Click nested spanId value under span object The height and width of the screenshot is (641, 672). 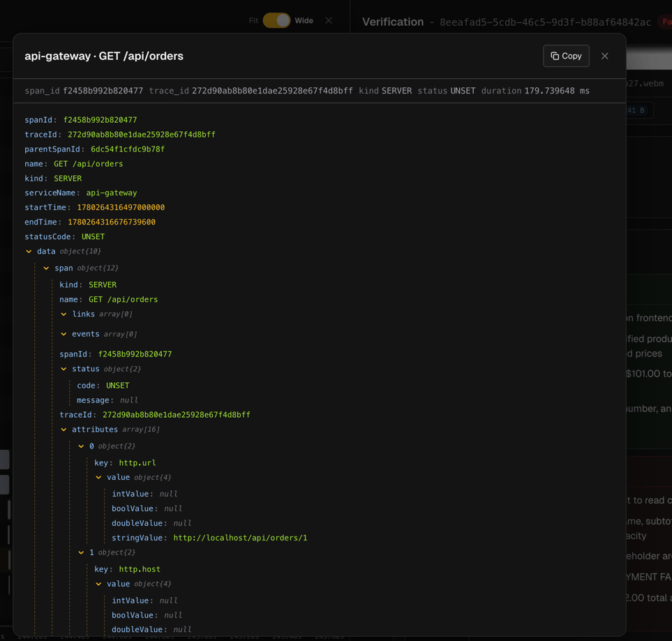[x=135, y=354]
